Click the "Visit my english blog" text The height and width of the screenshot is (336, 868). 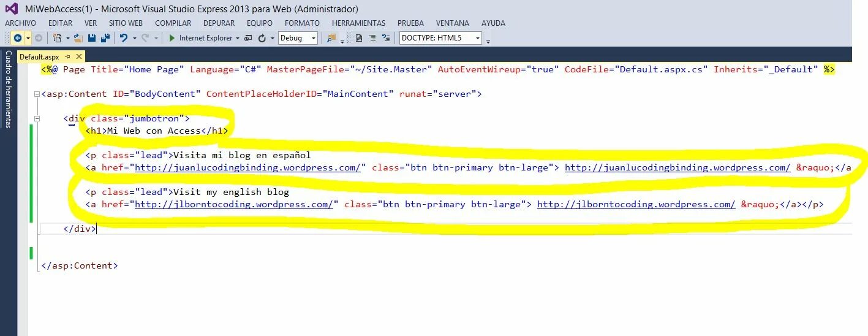pos(231,192)
